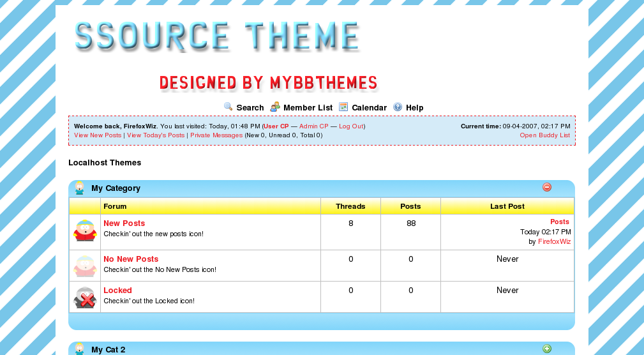Image resolution: width=644 pixels, height=355 pixels.
Task: Click the No New Posts forum icon
Action: (x=85, y=265)
